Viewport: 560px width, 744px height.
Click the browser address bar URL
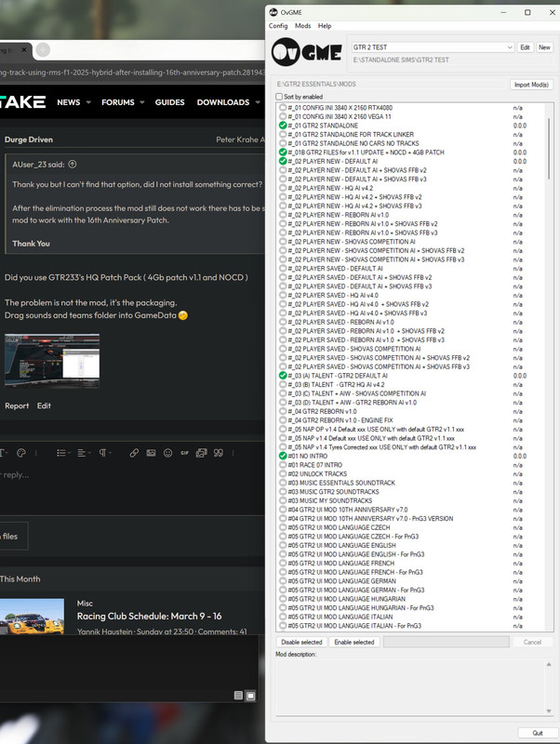[x=132, y=73]
